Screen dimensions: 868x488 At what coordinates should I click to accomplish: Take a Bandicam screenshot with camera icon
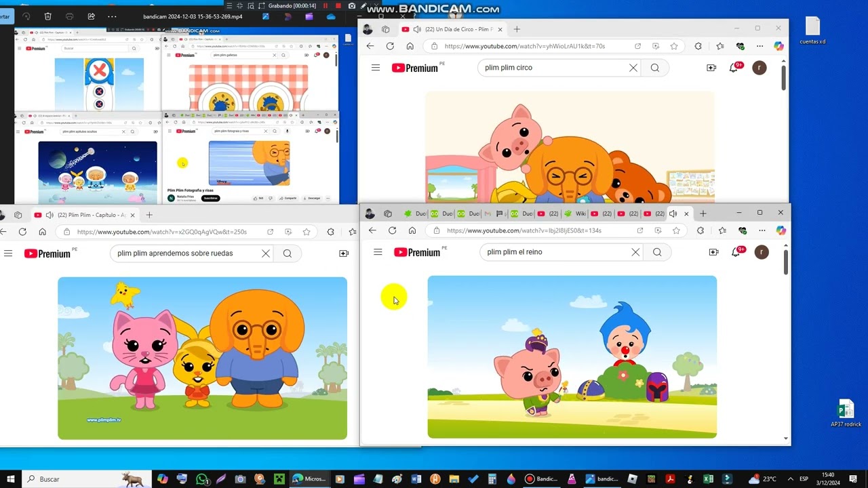point(351,6)
